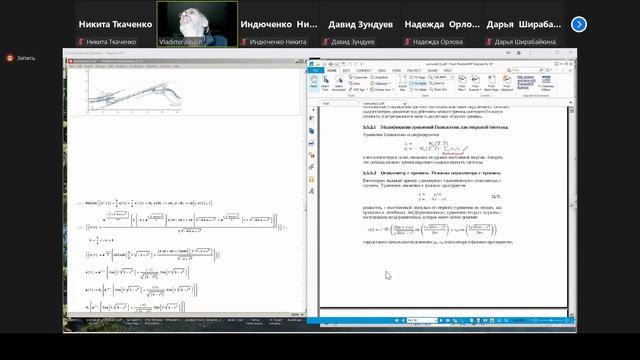Select Индюченко Никита participant tile

tap(279, 24)
